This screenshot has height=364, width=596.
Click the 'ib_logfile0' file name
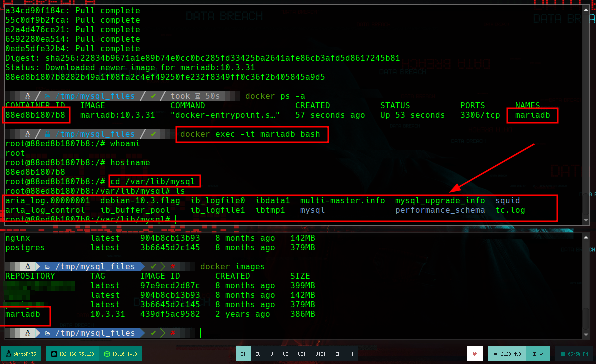(218, 200)
